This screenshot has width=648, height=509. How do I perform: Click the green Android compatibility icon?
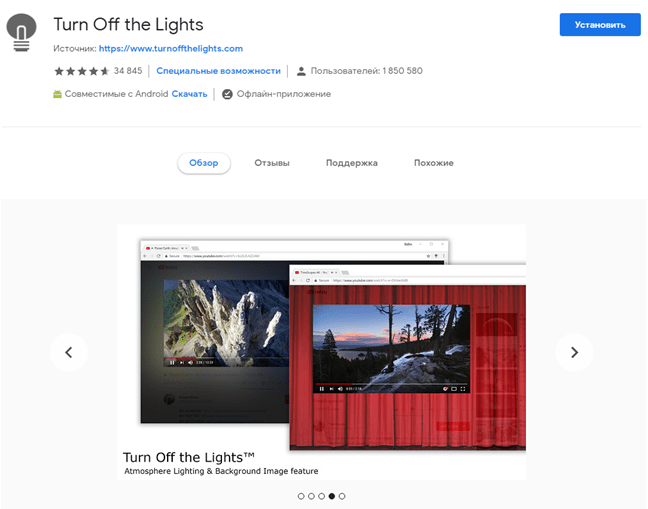[57, 94]
